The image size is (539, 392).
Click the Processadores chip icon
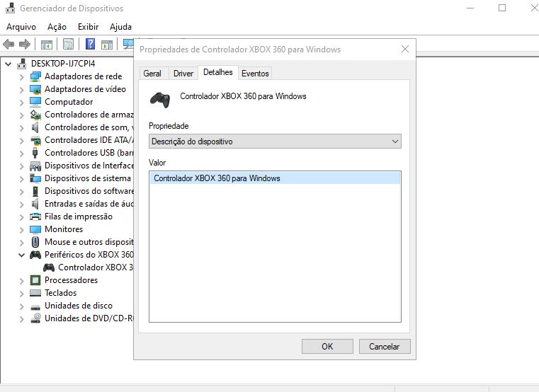pos(35,280)
